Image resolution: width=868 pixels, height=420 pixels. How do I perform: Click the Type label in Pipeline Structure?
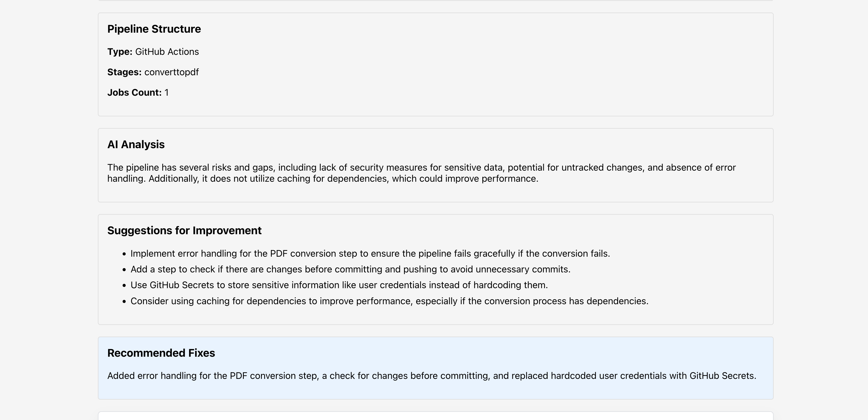(120, 52)
